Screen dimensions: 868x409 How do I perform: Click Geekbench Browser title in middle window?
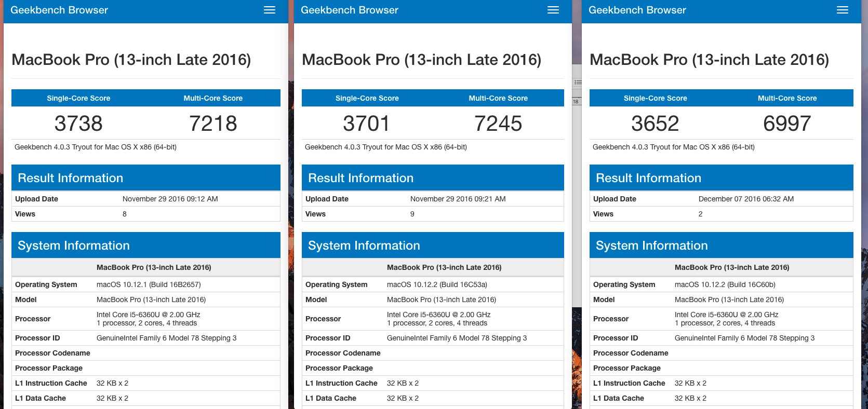pyautogui.click(x=350, y=10)
